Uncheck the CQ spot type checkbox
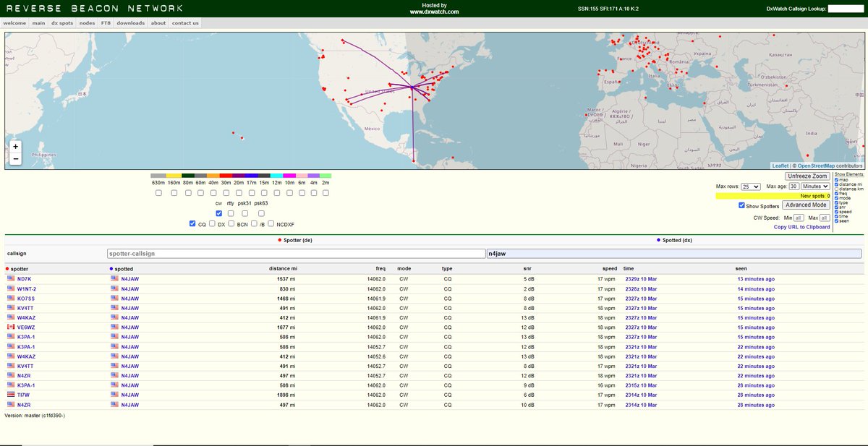This screenshot has height=446, width=868. pos(192,223)
